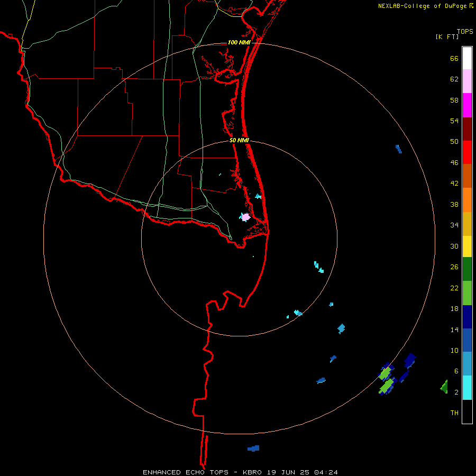Click the legend value 26
Image resolution: width=476 pixels, height=476 pixels.
(454, 267)
